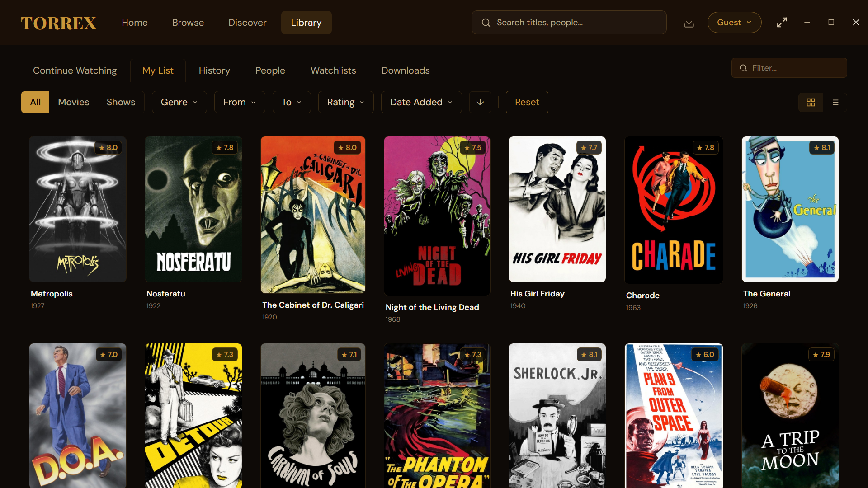
Task: Focus the Search titles, people field
Action: 569,23
